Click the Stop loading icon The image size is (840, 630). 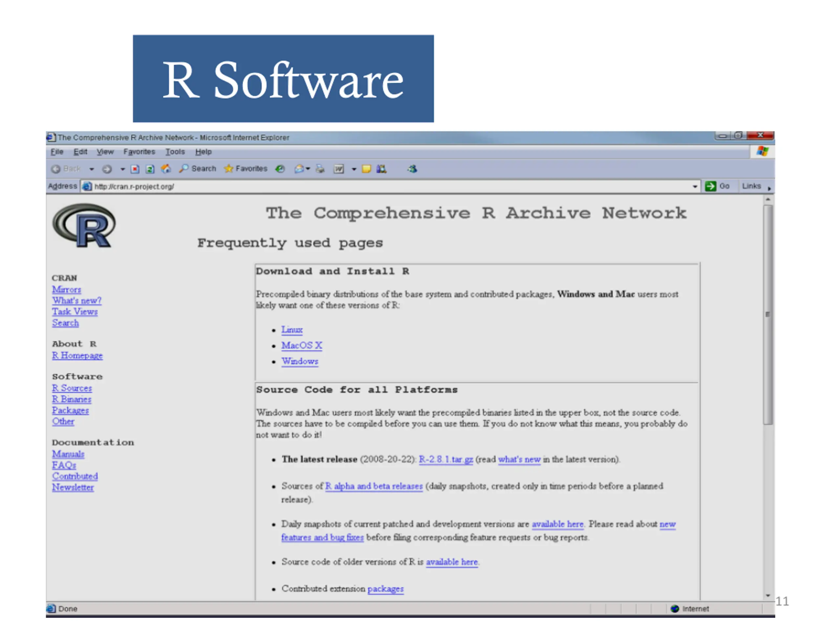coord(135,169)
